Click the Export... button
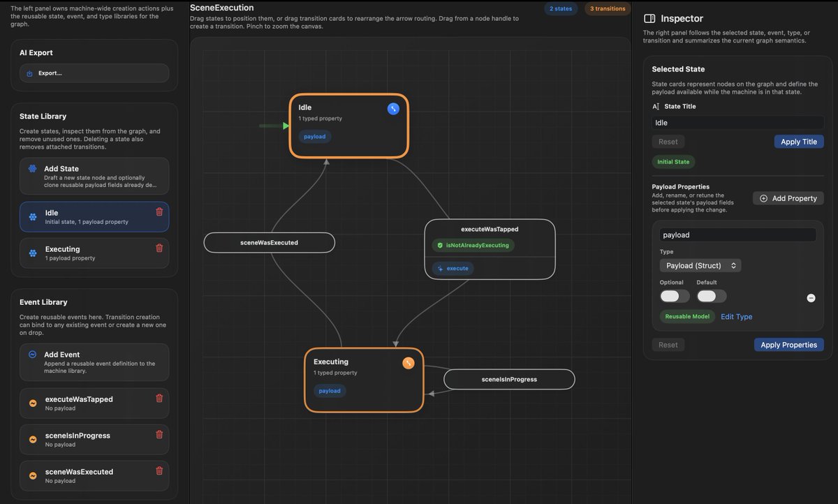838x504 pixels. point(94,73)
